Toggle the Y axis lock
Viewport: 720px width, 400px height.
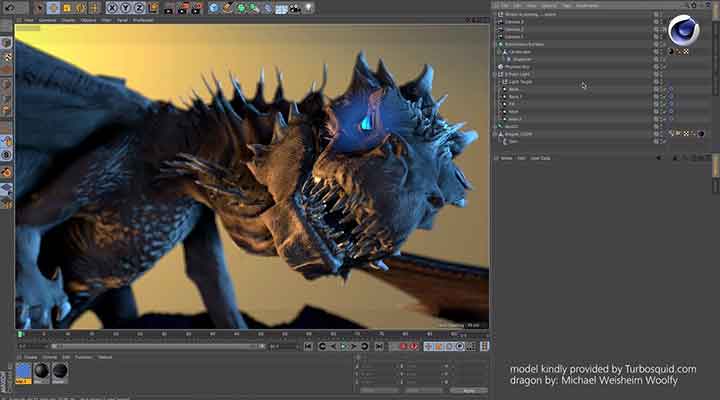point(125,8)
